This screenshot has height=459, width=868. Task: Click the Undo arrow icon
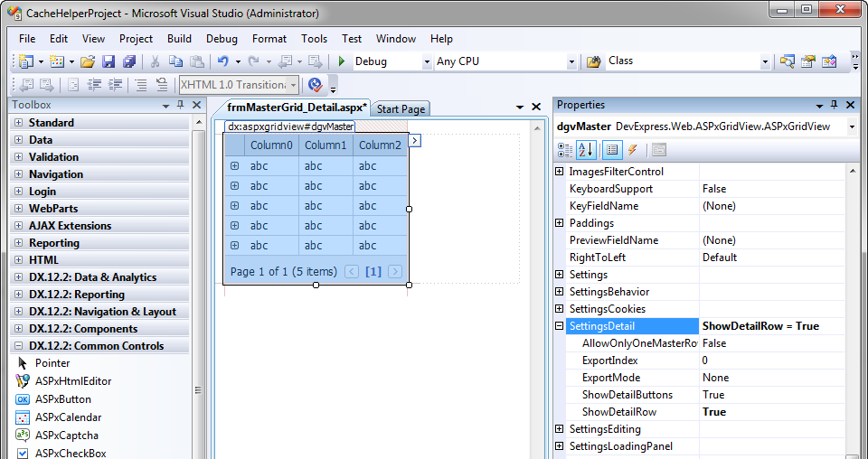[x=222, y=61]
